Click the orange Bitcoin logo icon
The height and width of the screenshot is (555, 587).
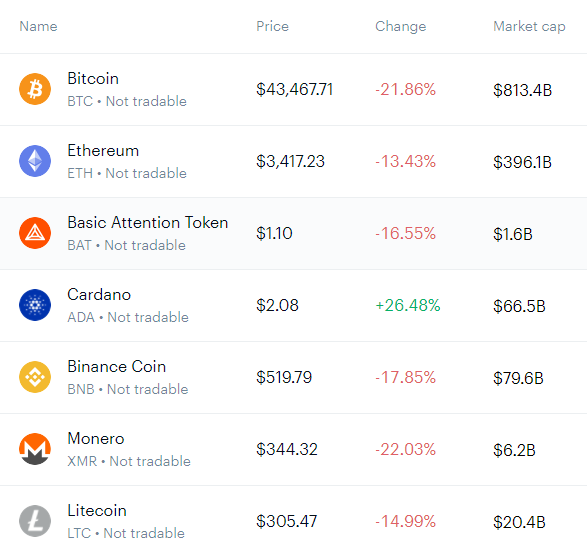point(35,89)
